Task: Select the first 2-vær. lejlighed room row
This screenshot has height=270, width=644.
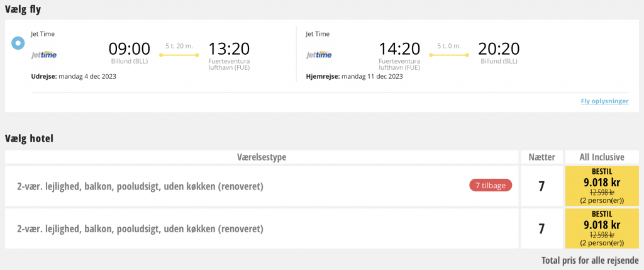Action: (x=262, y=186)
